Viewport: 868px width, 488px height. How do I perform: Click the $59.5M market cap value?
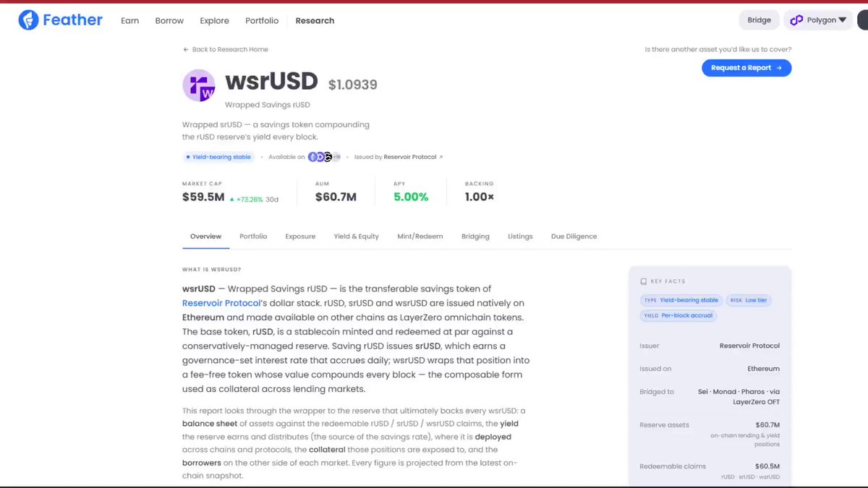[203, 197]
